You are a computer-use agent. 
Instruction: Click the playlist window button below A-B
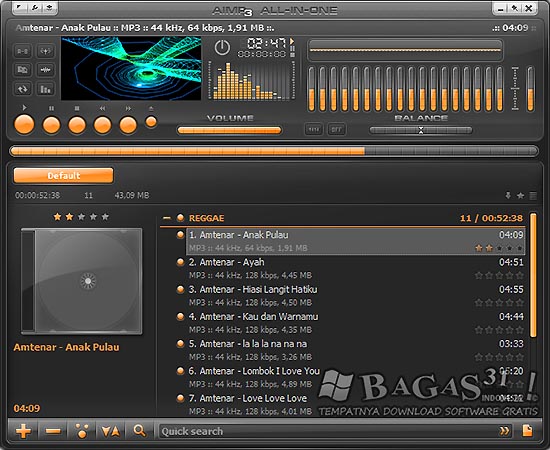[x=23, y=70]
